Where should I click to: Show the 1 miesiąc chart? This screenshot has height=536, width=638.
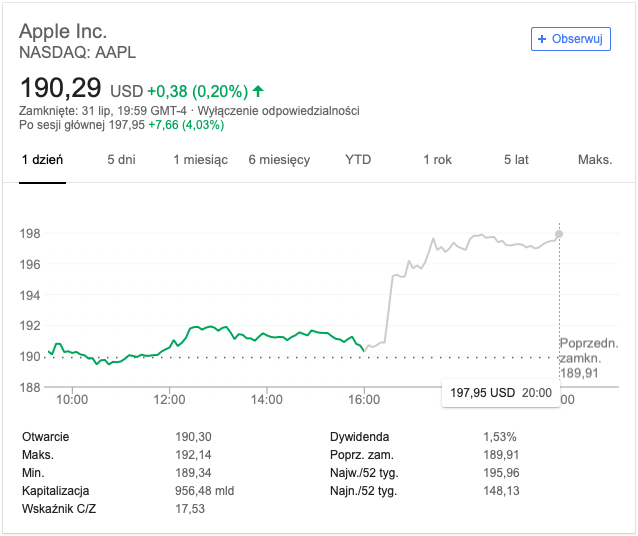tap(200, 160)
